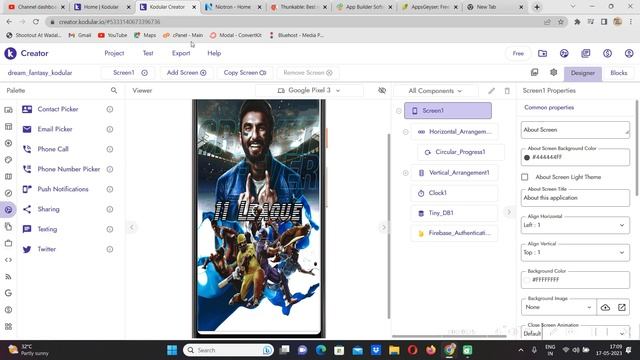Open the Storage palette category icon
640x360 pixels.
tap(8, 227)
